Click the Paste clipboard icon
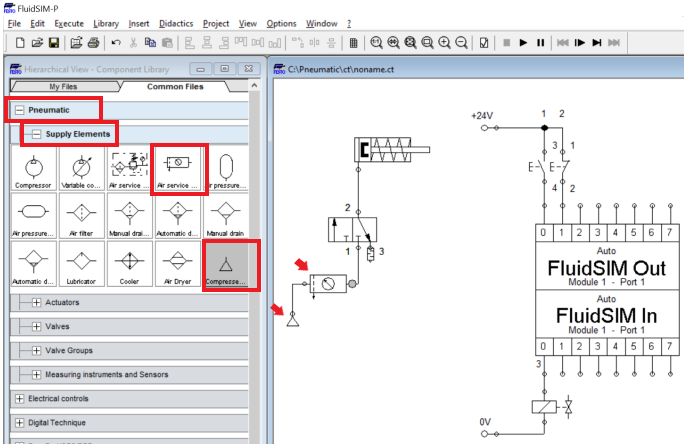Image resolution: width=684 pixels, height=444 pixels. (x=167, y=43)
